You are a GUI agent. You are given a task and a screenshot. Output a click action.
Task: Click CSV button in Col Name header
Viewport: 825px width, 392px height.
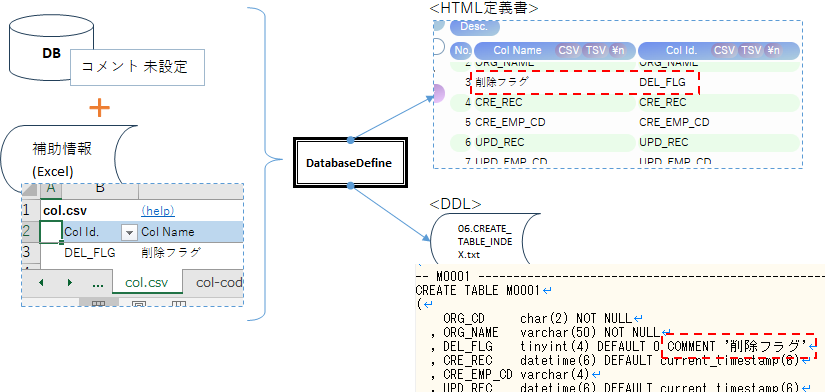(569, 51)
